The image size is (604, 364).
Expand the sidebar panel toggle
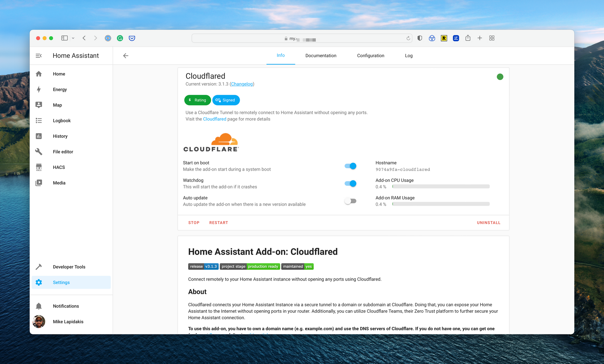(x=39, y=55)
